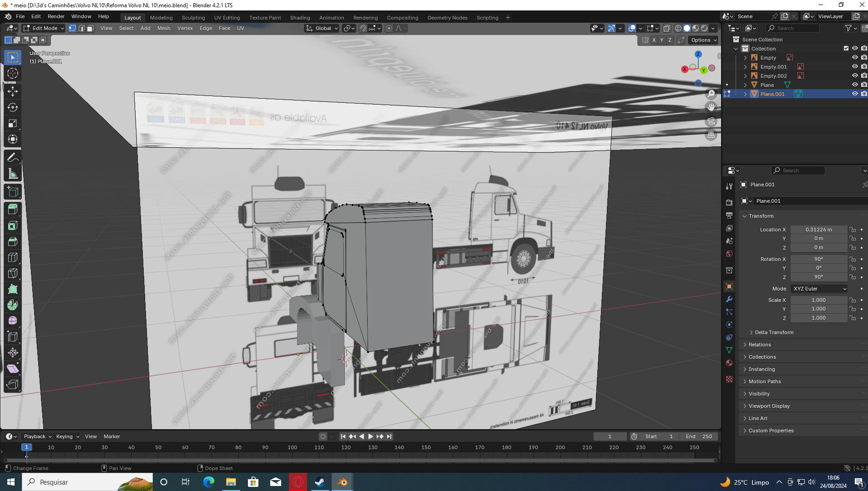
Task: Toggle the camera view gizmo
Action: 711,121
